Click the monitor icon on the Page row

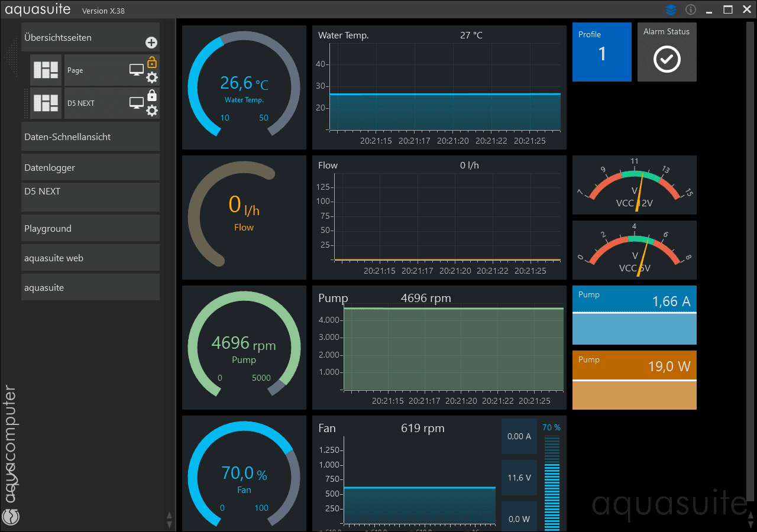click(137, 70)
